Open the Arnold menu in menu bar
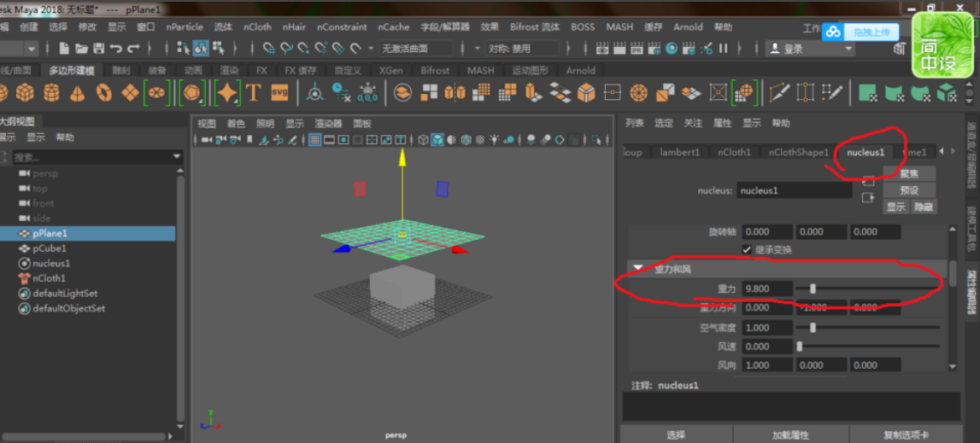 point(688,26)
